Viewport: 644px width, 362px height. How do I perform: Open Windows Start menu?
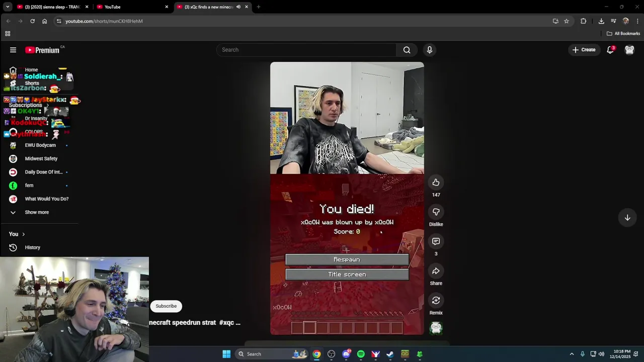coord(226,354)
